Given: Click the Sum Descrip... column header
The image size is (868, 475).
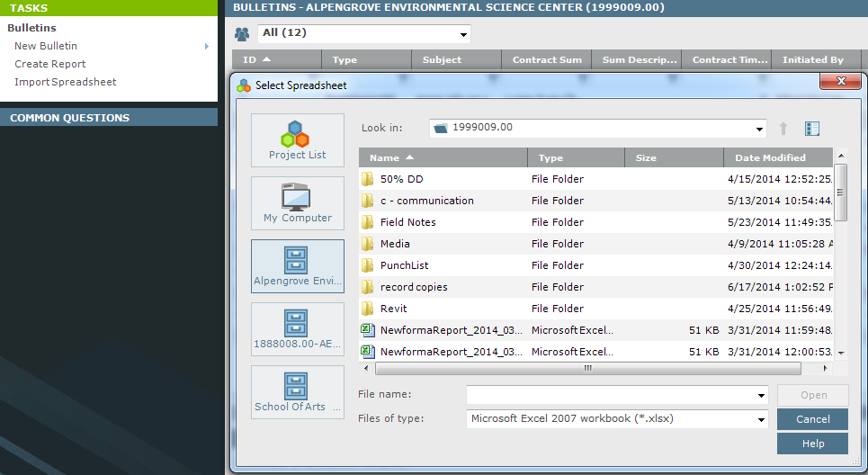Looking at the screenshot, I should [636, 59].
